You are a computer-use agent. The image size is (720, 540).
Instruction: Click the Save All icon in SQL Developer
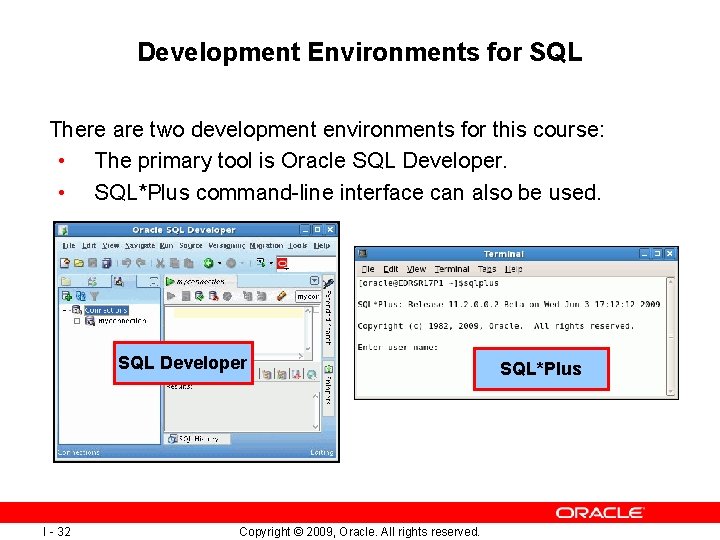107,263
